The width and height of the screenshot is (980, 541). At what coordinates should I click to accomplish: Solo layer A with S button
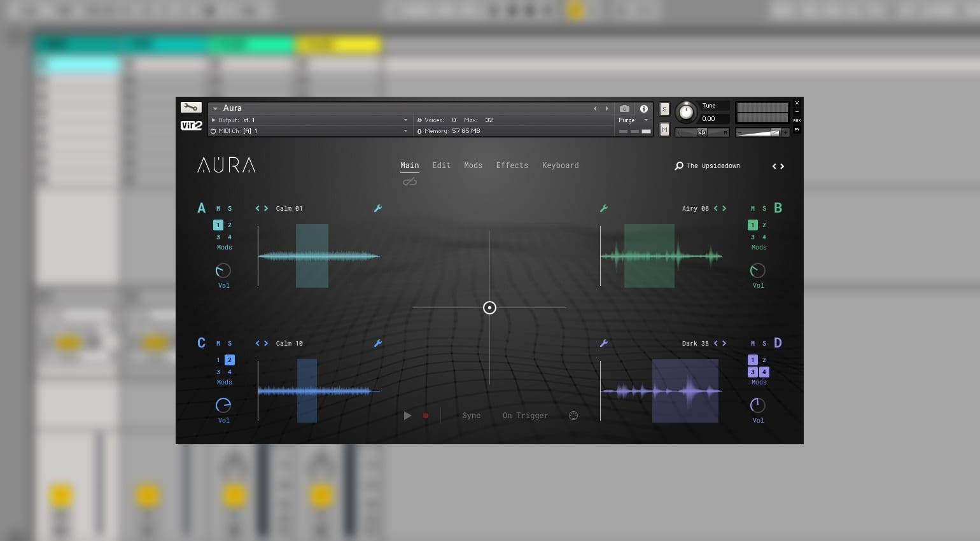(x=230, y=209)
